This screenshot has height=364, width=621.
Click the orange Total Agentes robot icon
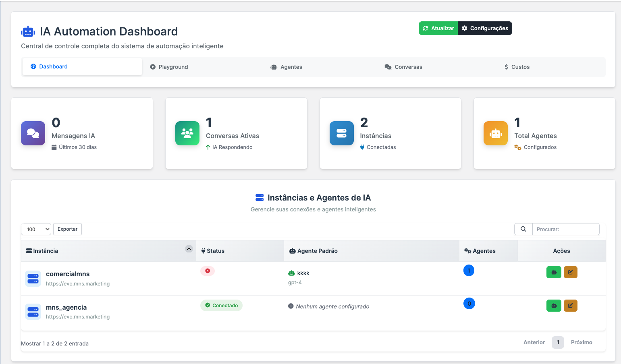coord(495,133)
